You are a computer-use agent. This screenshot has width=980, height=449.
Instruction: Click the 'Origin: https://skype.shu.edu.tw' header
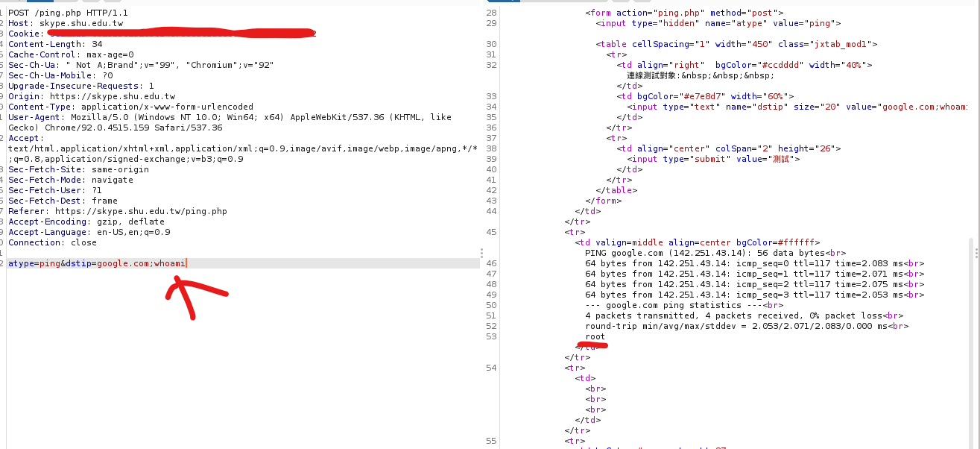(x=92, y=96)
